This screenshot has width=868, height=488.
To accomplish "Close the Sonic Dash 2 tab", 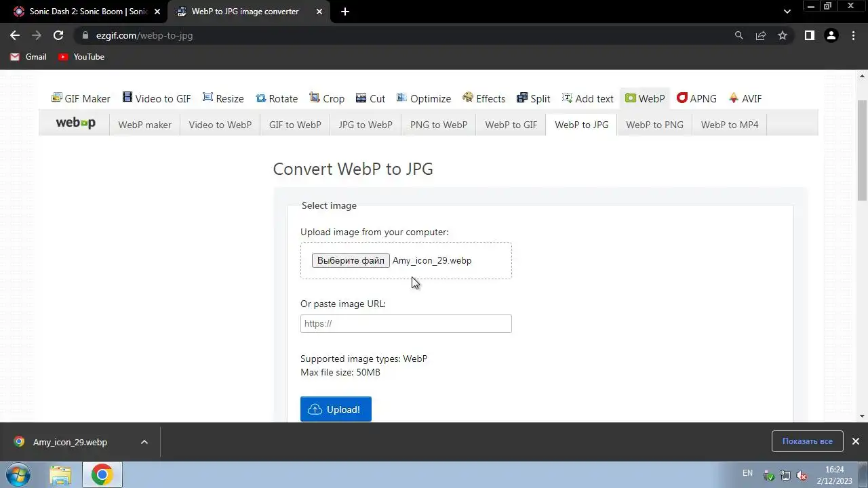I will pyautogui.click(x=157, y=12).
